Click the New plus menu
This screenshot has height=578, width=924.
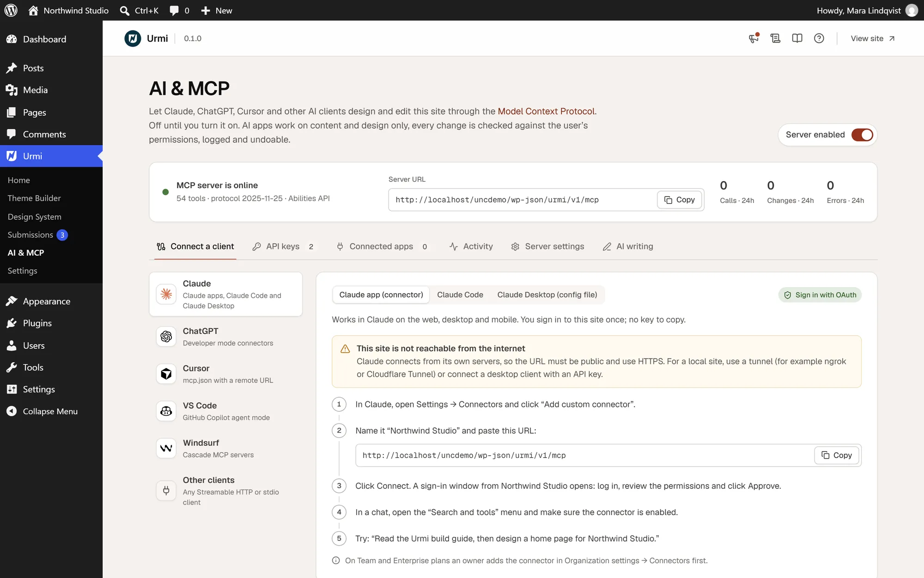pyautogui.click(x=216, y=10)
